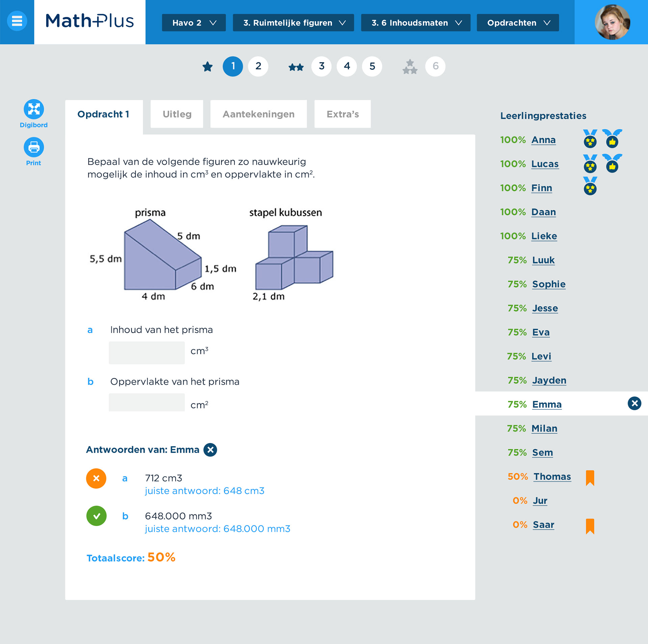Click the Totaalscore 50% text
Viewport: 648px width, 644px height.
tap(131, 557)
